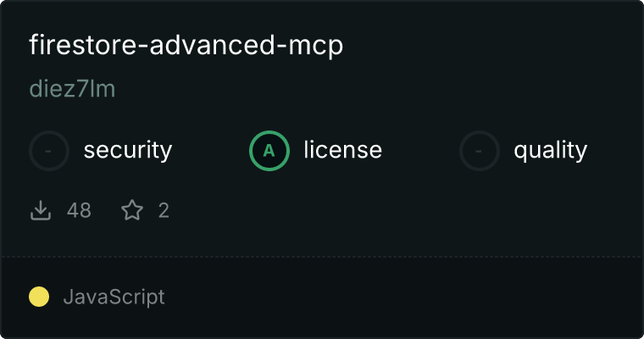Open the firestore-advanced-mcp title

(x=186, y=45)
